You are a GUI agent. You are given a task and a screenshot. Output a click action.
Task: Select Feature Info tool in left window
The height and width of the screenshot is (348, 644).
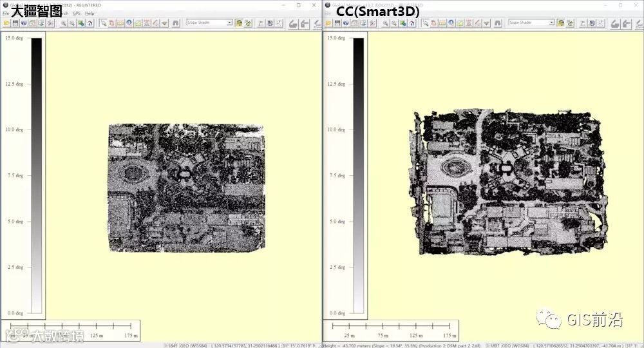[x=129, y=23]
